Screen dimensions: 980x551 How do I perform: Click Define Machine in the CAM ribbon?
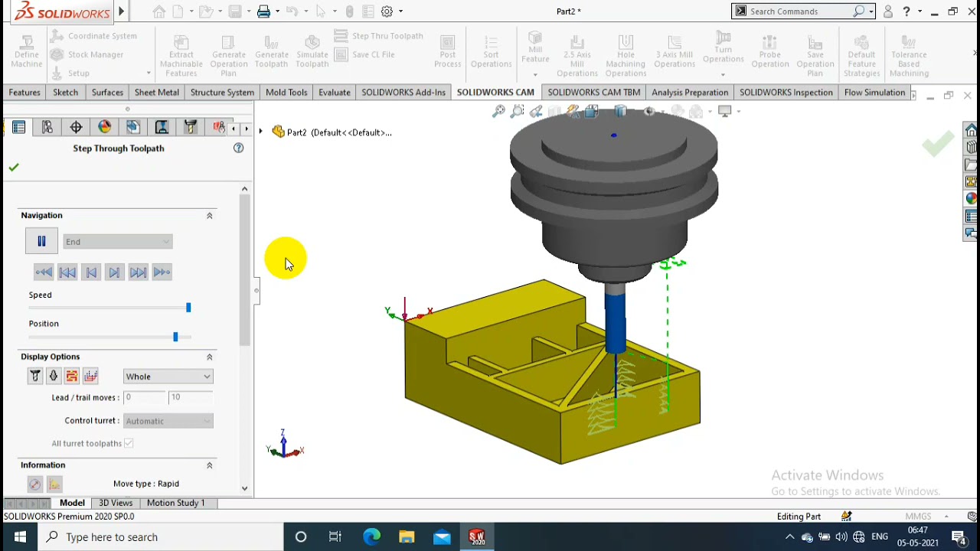click(27, 51)
